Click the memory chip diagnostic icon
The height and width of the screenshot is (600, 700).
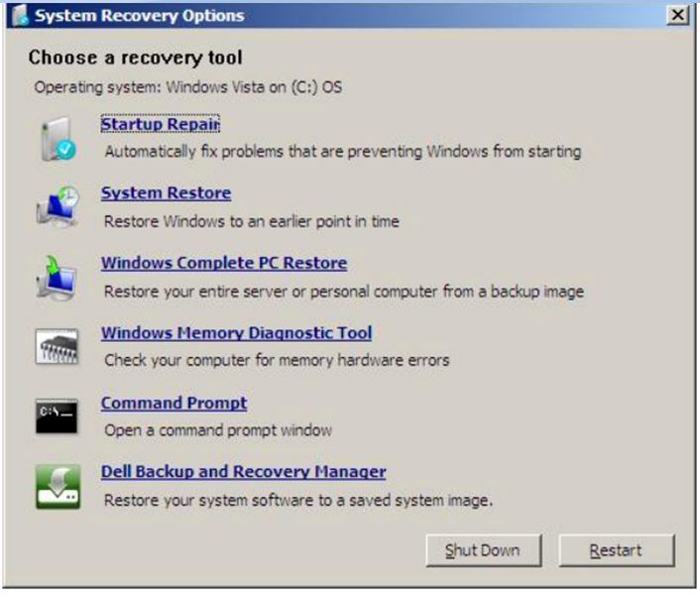click(57, 347)
